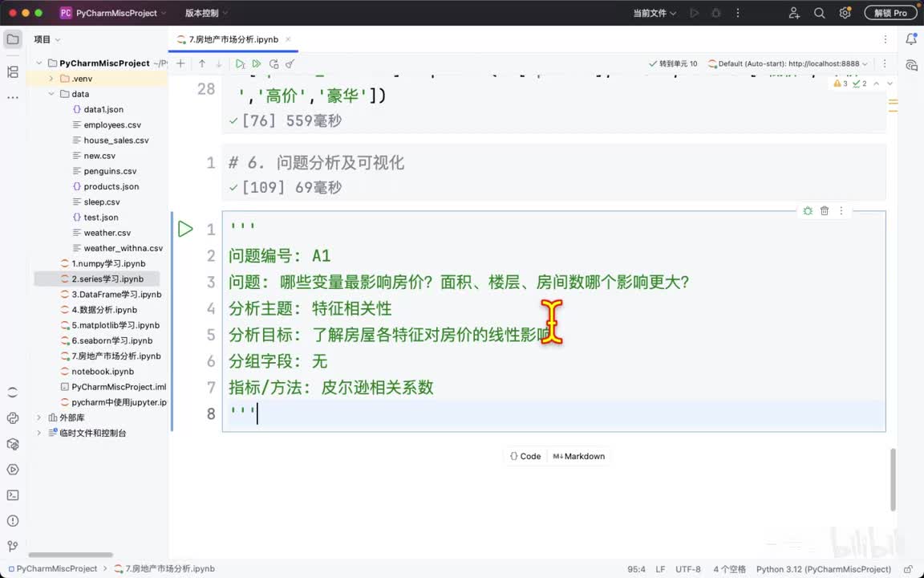
Task: Open the Python Packages tool window icon
Action: click(13, 443)
